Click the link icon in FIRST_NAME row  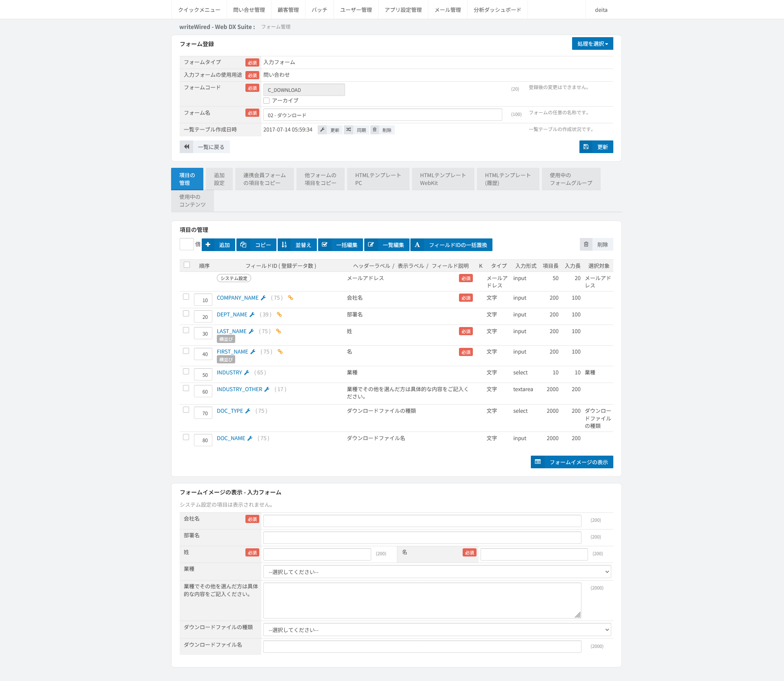click(x=280, y=352)
